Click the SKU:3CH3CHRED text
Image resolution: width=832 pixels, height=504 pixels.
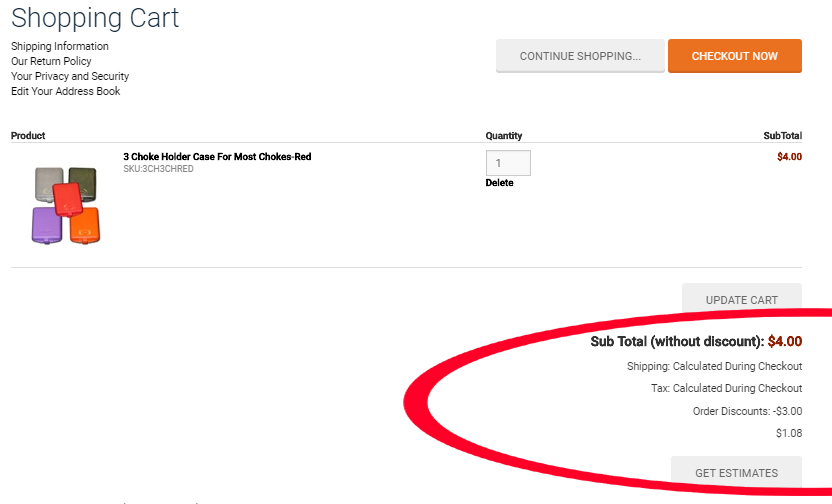click(x=158, y=169)
